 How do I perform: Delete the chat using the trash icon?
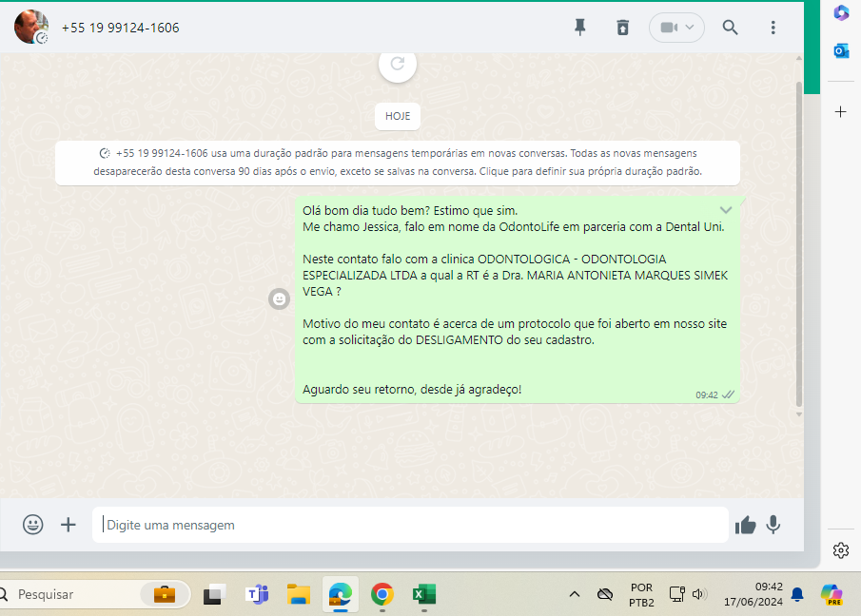[623, 27]
